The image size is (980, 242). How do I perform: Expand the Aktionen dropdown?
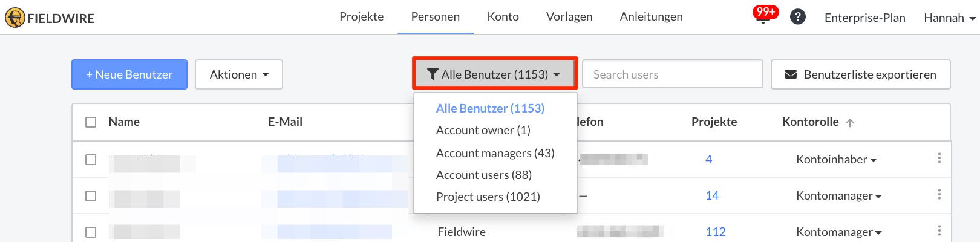tap(239, 74)
